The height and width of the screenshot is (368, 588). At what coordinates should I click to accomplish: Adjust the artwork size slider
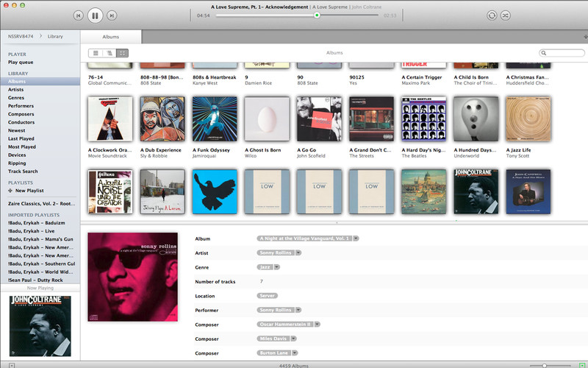point(544,365)
